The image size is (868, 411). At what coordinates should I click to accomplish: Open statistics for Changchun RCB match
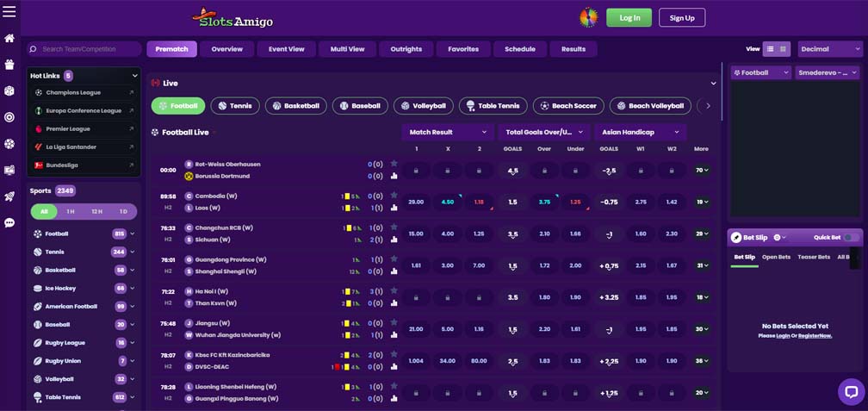pyautogui.click(x=394, y=240)
